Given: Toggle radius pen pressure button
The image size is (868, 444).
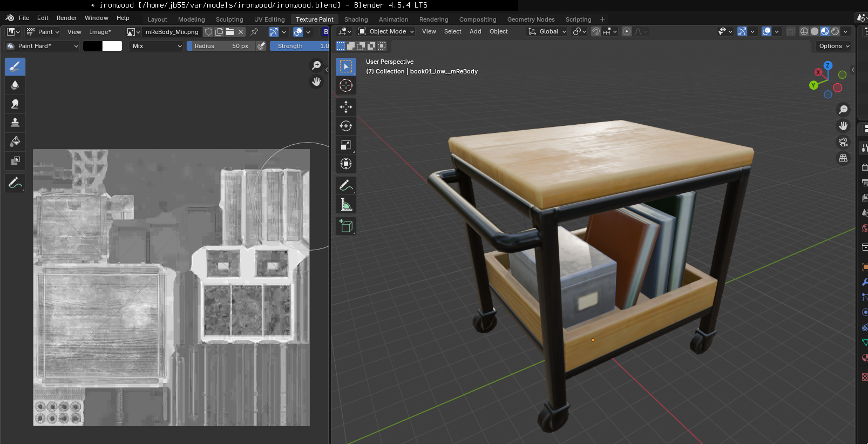Looking at the screenshot, I should pyautogui.click(x=261, y=46).
